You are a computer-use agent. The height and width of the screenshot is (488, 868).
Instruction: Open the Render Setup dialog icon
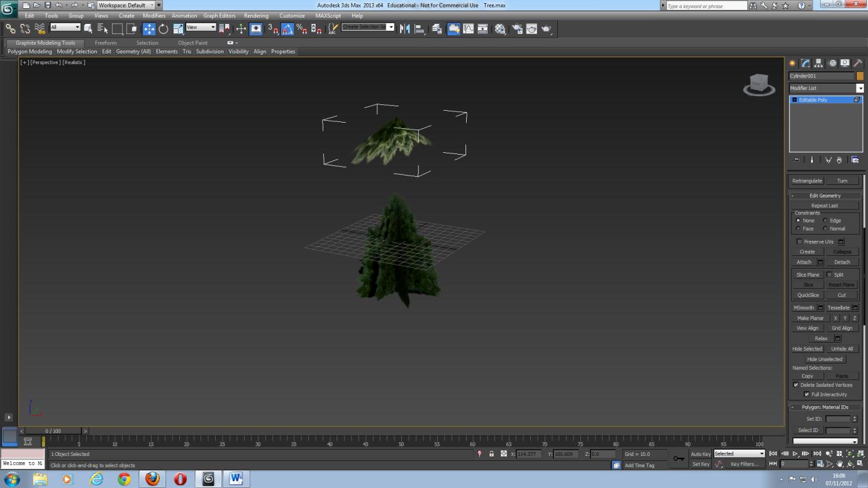[518, 28]
